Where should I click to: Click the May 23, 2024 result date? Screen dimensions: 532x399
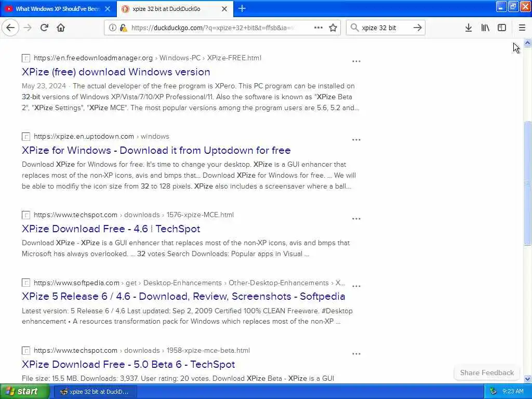[x=44, y=86]
